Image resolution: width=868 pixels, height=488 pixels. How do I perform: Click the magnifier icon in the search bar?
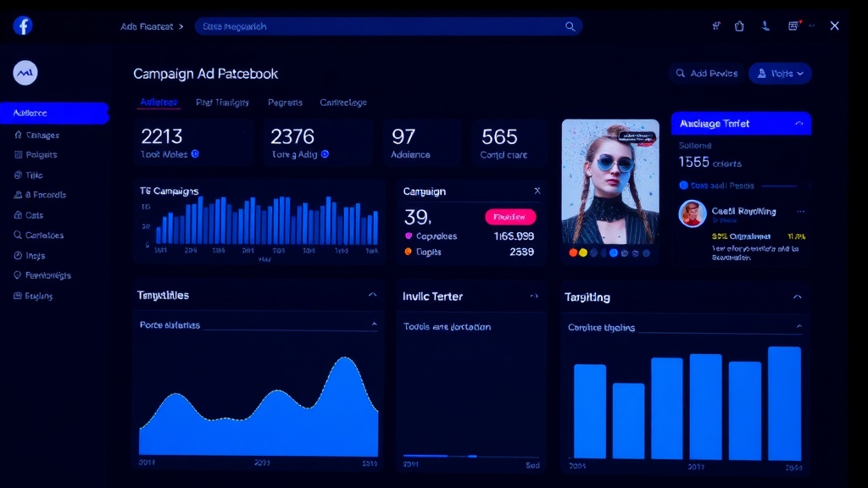click(570, 26)
